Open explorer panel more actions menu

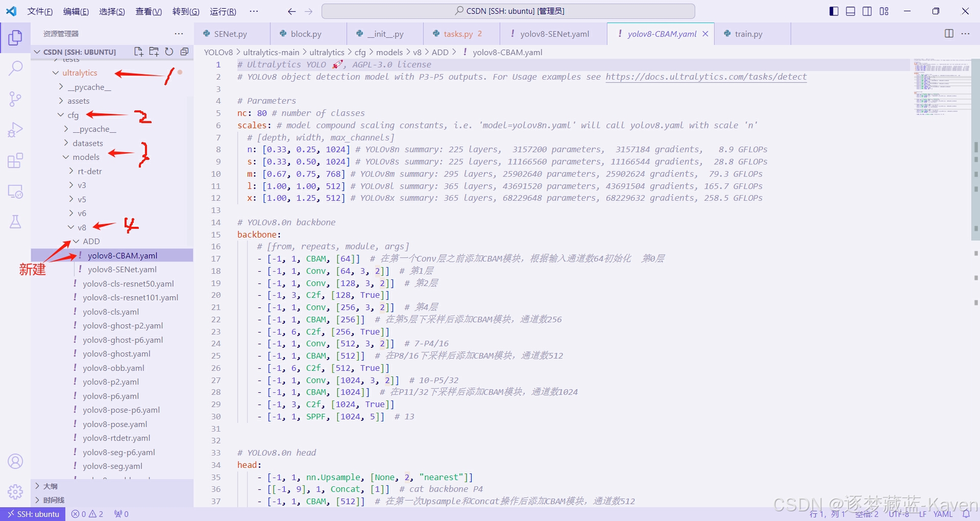click(x=179, y=34)
